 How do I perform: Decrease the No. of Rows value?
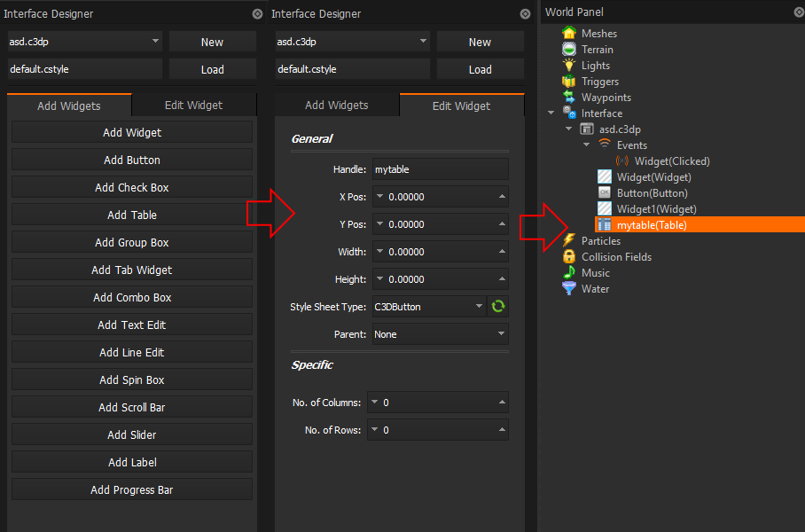click(x=375, y=429)
